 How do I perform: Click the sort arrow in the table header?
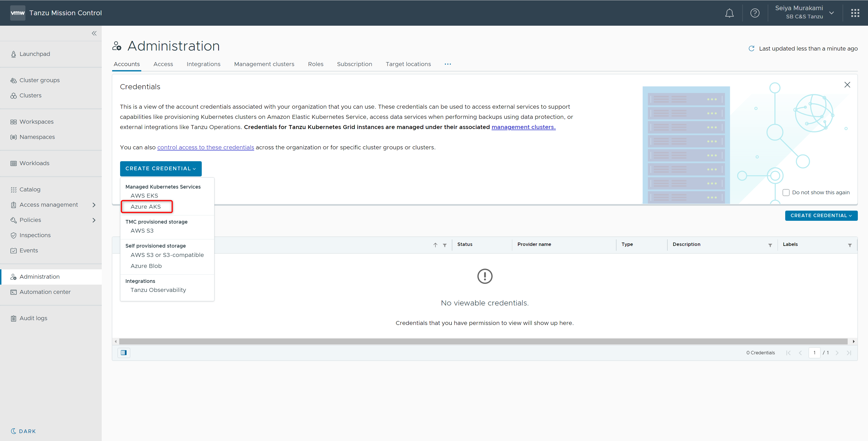[435, 245]
